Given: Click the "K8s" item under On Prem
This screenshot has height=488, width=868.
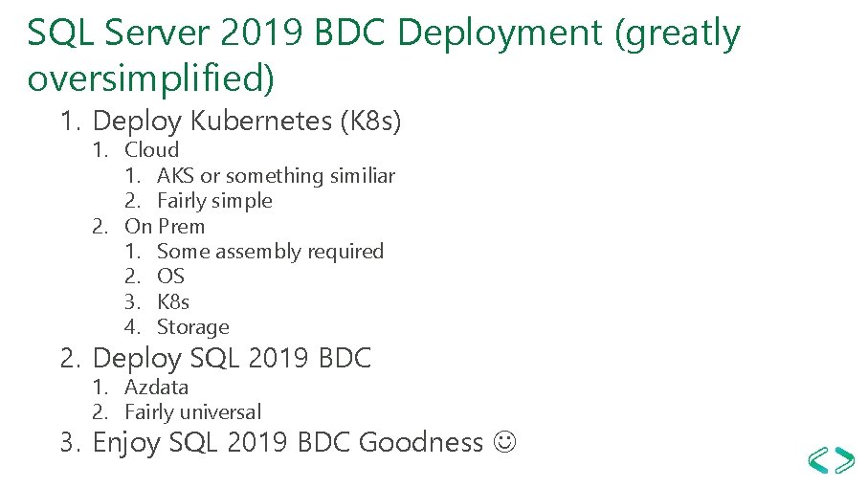Looking at the screenshot, I should [x=173, y=301].
